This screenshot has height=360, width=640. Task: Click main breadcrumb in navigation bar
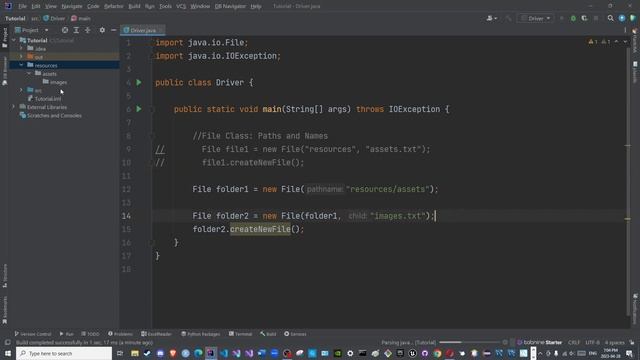(81, 18)
